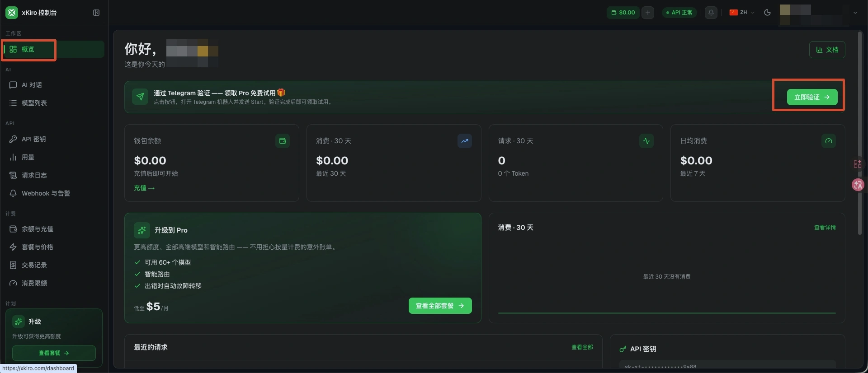Click the 立即验证 button

[x=812, y=97]
